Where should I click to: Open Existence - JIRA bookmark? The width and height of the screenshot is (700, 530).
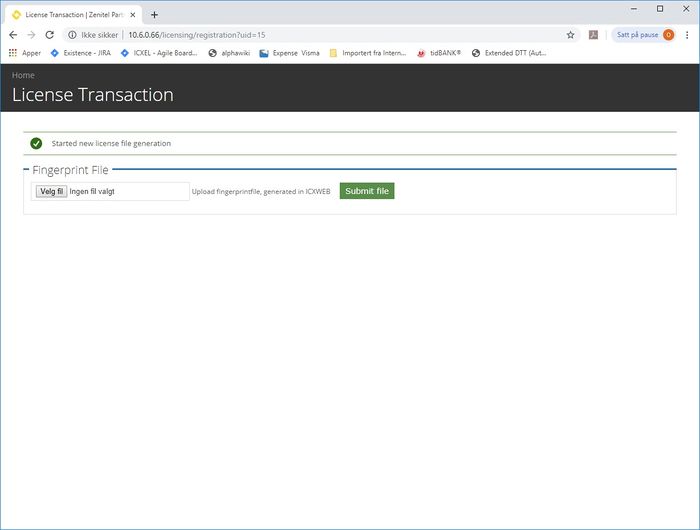[80, 53]
